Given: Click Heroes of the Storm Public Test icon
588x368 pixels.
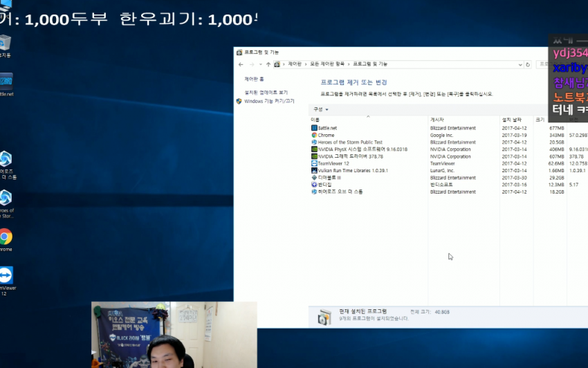Looking at the screenshot, I should coord(314,142).
